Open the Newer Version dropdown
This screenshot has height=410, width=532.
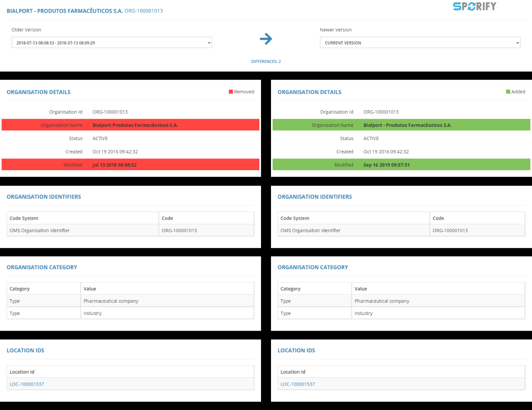click(420, 43)
